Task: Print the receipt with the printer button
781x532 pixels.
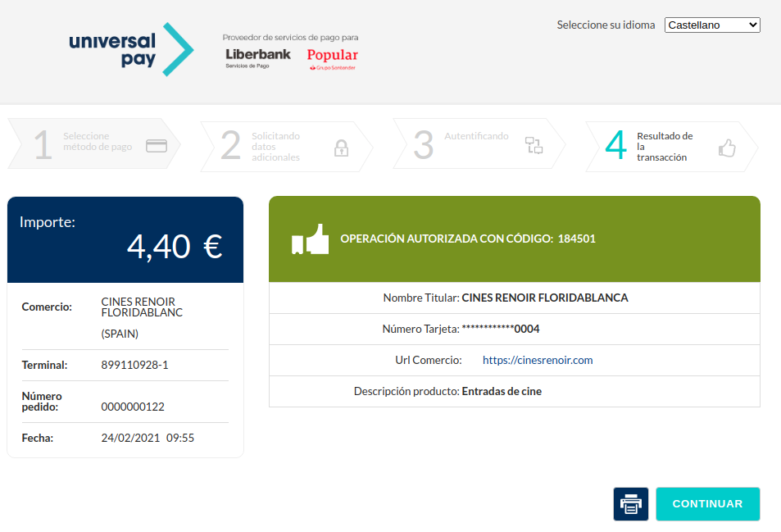Action: (x=630, y=504)
